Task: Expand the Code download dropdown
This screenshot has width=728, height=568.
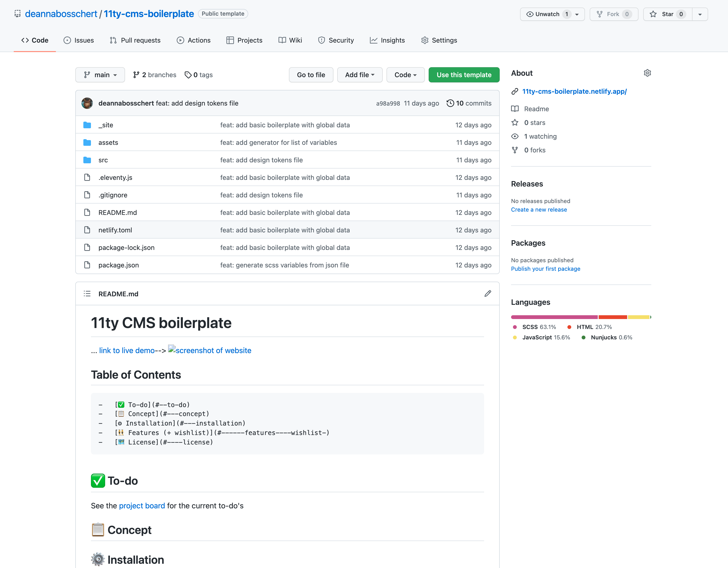Action: 405,75
